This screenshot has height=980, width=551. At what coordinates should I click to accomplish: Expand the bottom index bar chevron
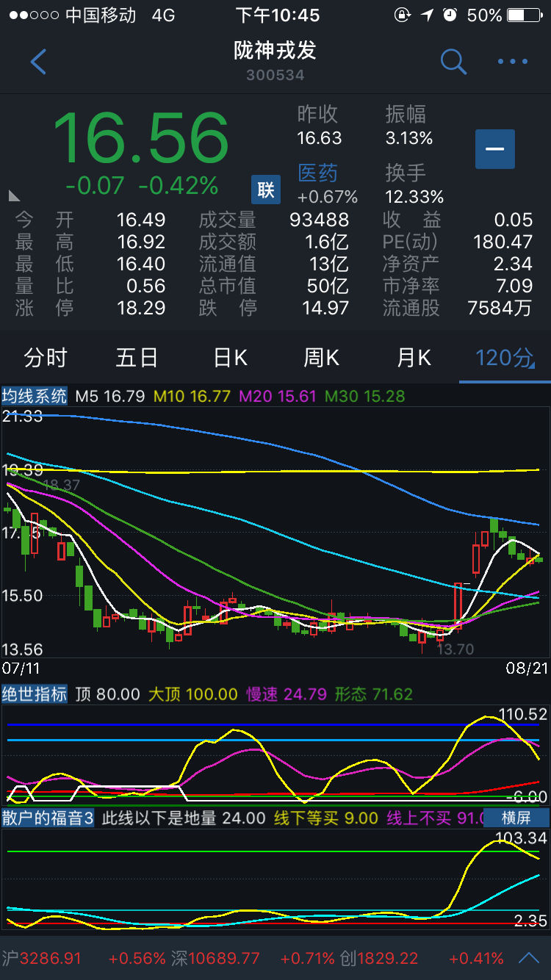coord(529,958)
